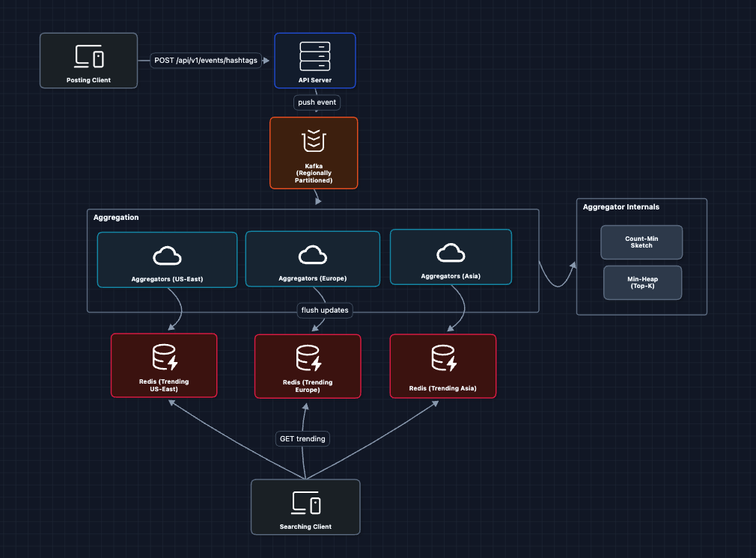Select the push event edge label
This screenshot has width=756, height=558.
pos(317,102)
